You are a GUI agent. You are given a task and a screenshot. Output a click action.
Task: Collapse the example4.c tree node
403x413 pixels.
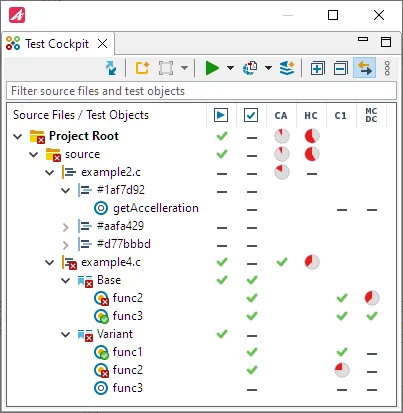tap(49, 263)
